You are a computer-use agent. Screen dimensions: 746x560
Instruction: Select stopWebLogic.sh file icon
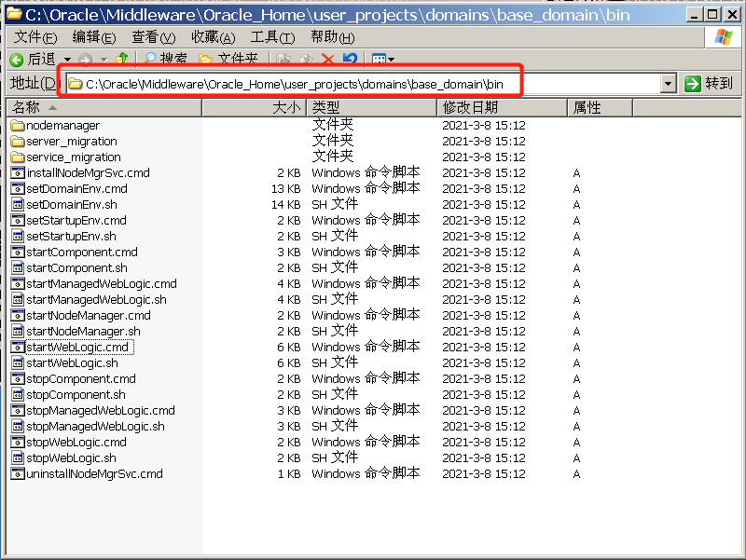tap(18, 458)
